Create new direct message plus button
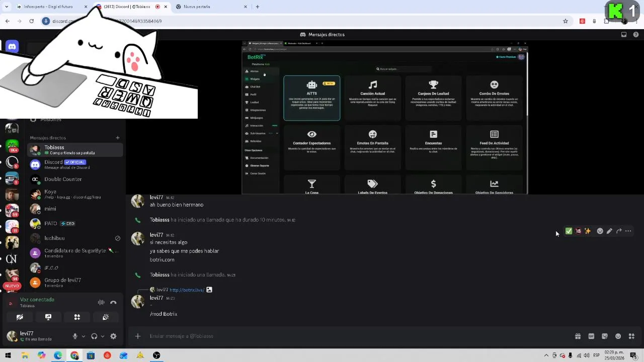This screenshot has height=362, width=644. point(118,138)
